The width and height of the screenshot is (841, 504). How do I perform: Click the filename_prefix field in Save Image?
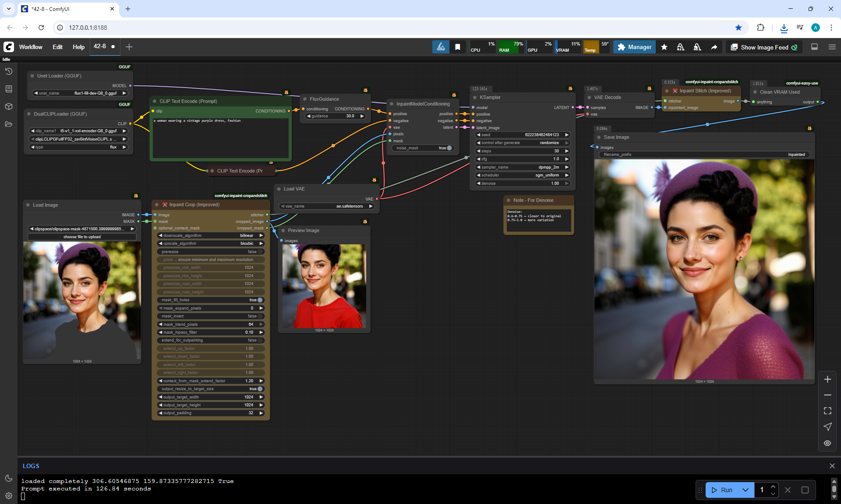tap(703, 155)
